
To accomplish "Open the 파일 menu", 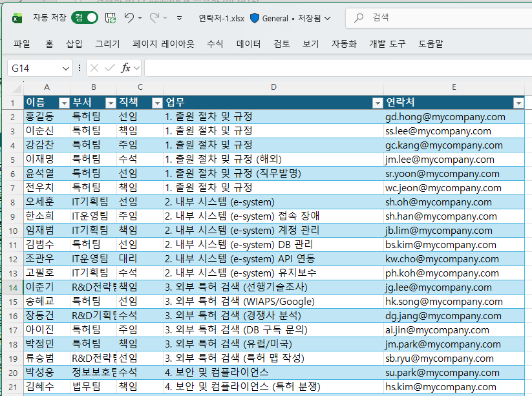I will [22, 43].
